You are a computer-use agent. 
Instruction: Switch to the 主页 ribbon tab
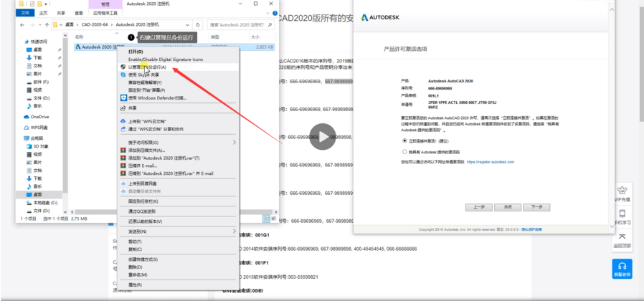43,13
